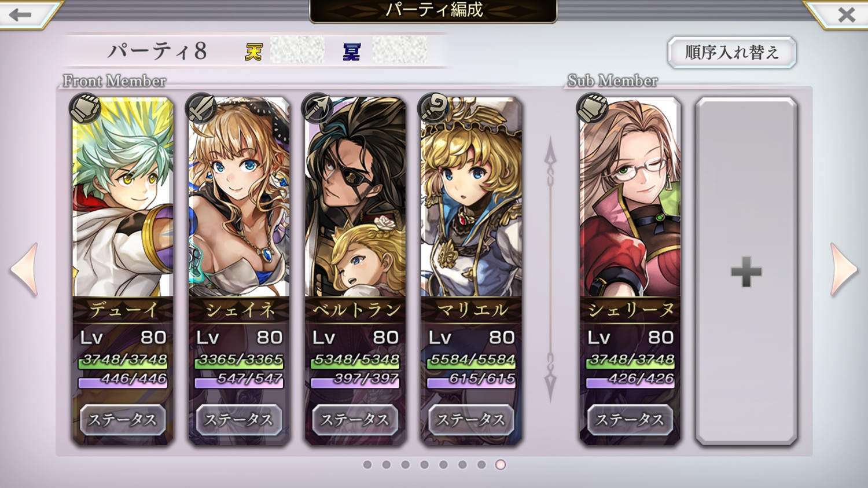The height and width of the screenshot is (488, 868).
Task: Click the 冥 element badge
Action: pos(352,52)
